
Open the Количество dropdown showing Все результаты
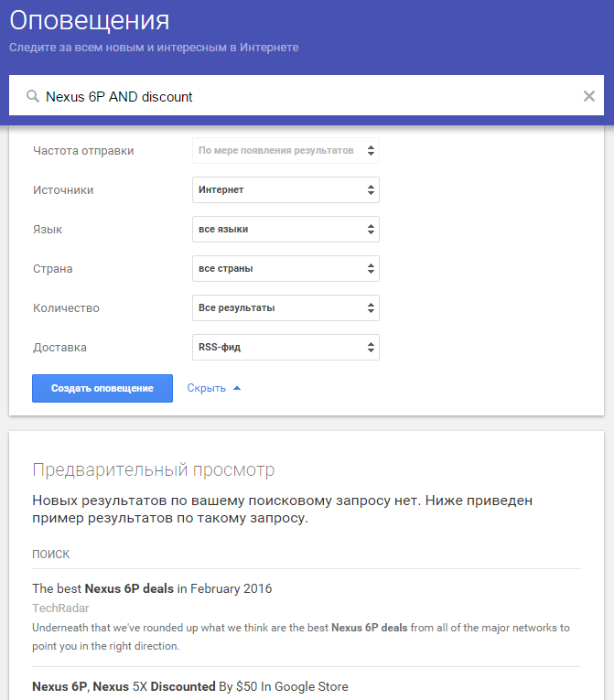click(285, 307)
